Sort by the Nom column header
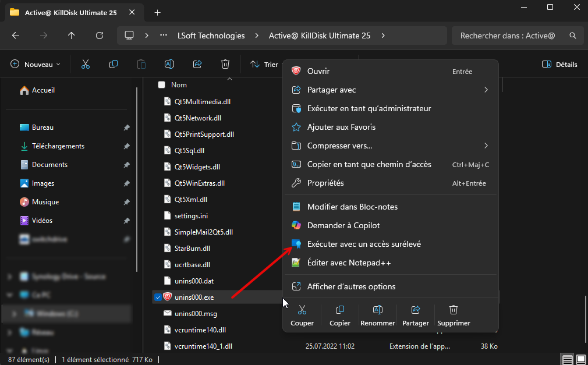Image resolution: width=588 pixels, height=365 pixels. [x=179, y=85]
